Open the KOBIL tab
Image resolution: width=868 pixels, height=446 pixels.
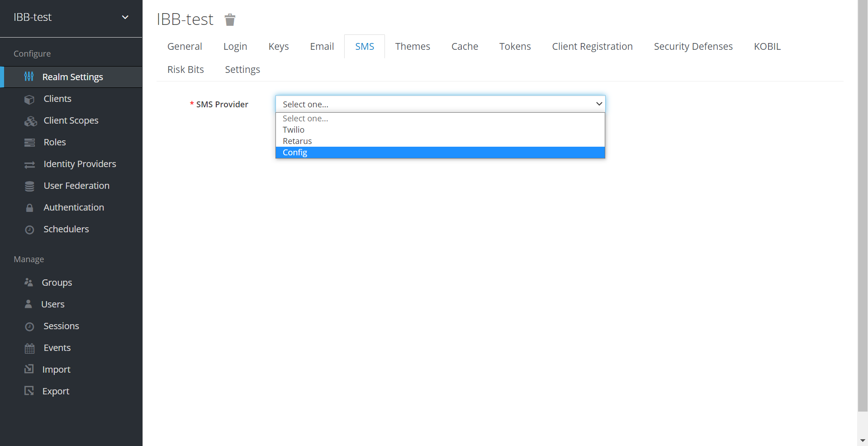(x=767, y=46)
